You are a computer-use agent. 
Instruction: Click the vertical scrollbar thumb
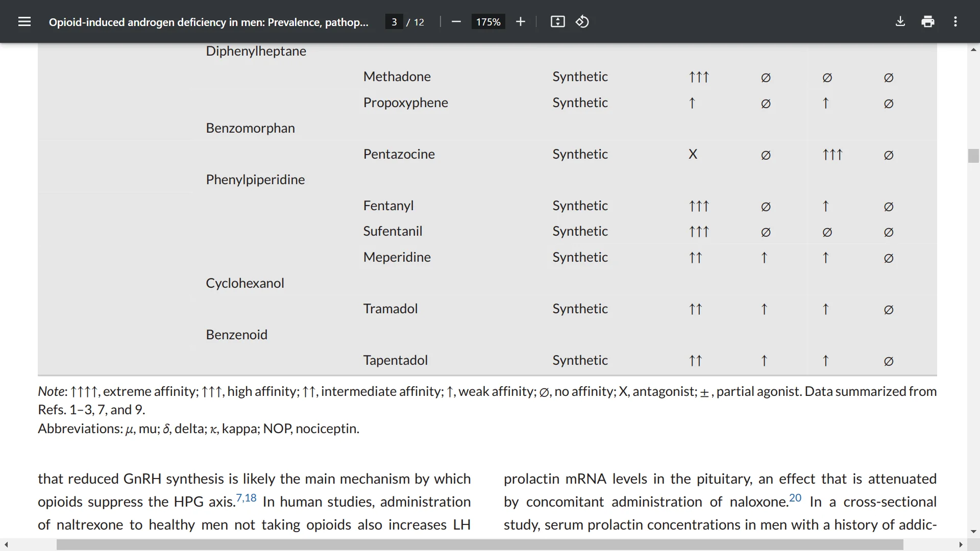pos(973,156)
